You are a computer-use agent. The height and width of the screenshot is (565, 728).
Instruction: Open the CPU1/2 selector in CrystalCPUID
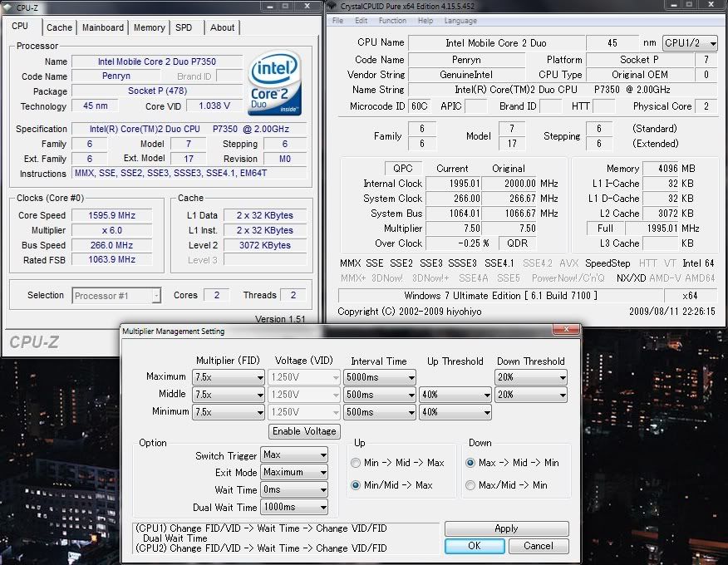click(691, 43)
